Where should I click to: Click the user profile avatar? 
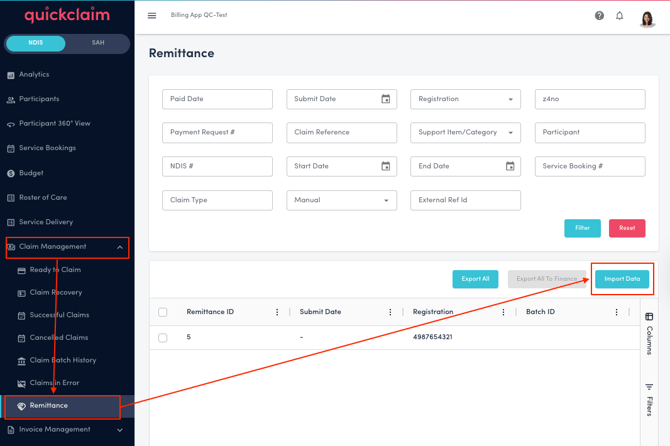click(647, 17)
